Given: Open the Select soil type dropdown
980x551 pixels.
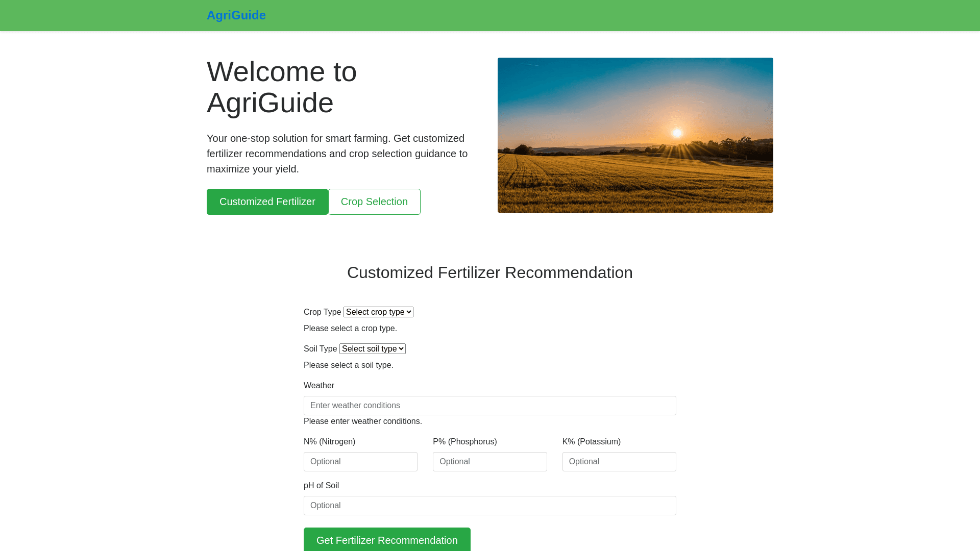Looking at the screenshot, I should click(x=372, y=348).
